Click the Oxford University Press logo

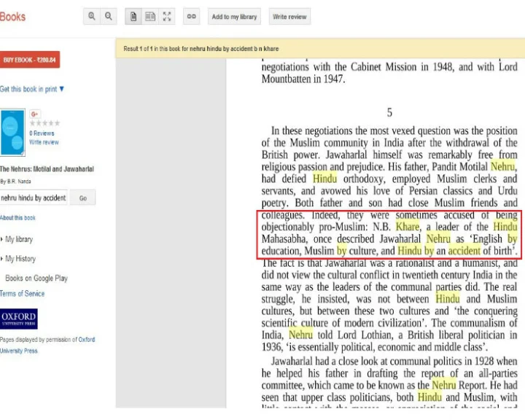tap(19, 319)
